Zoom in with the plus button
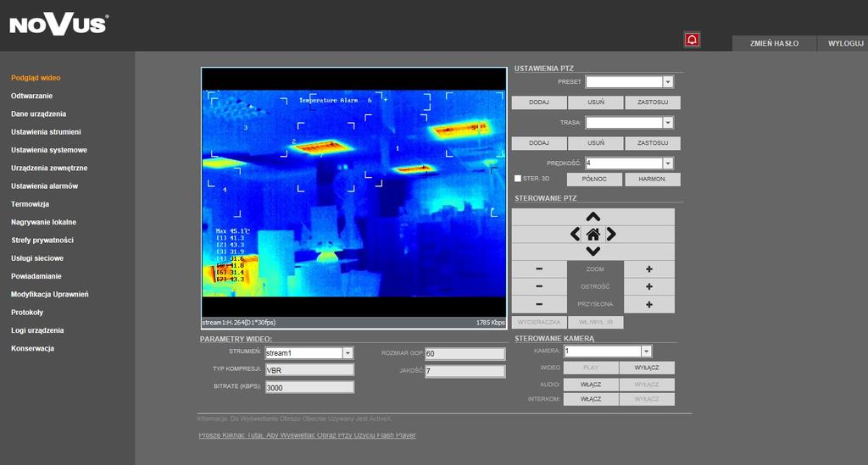The height and width of the screenshot is (465, 868). (x=648, y=269)
